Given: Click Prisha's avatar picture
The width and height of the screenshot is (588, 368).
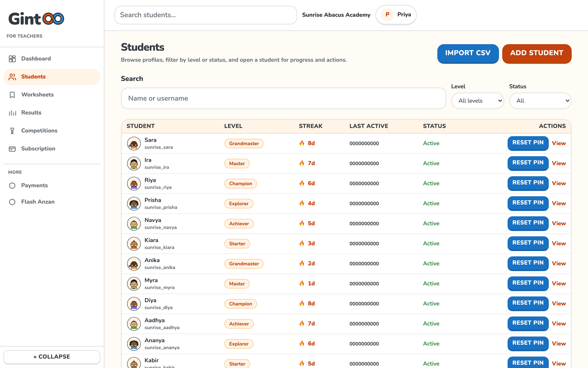Looking at the screenshot, I should (134, 203).
